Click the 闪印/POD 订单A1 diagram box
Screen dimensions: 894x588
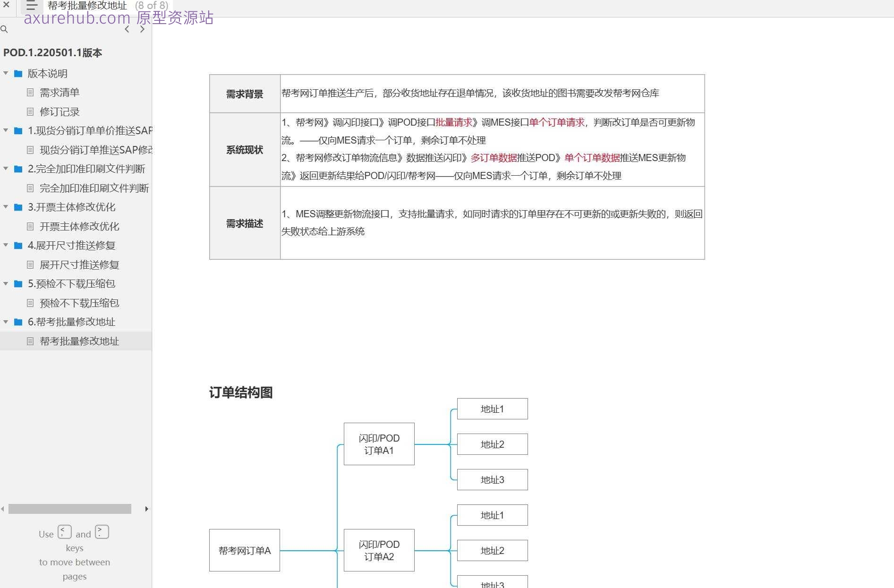click(379, 444)
